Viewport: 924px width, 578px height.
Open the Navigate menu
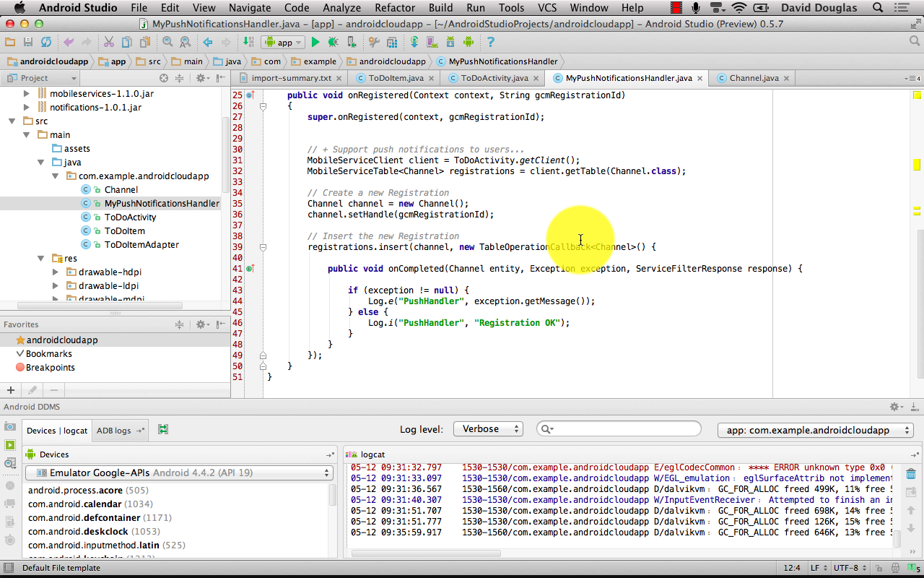click(x=250, y=8)
